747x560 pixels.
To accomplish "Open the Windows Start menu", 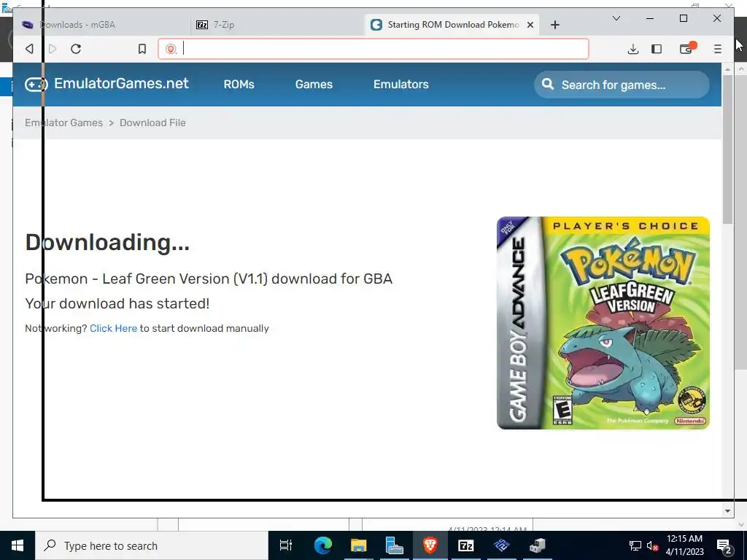I will (18, 545).
